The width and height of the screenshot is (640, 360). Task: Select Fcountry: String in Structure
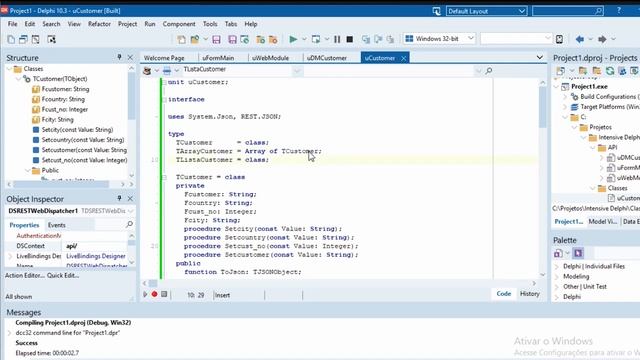point(63,99)
